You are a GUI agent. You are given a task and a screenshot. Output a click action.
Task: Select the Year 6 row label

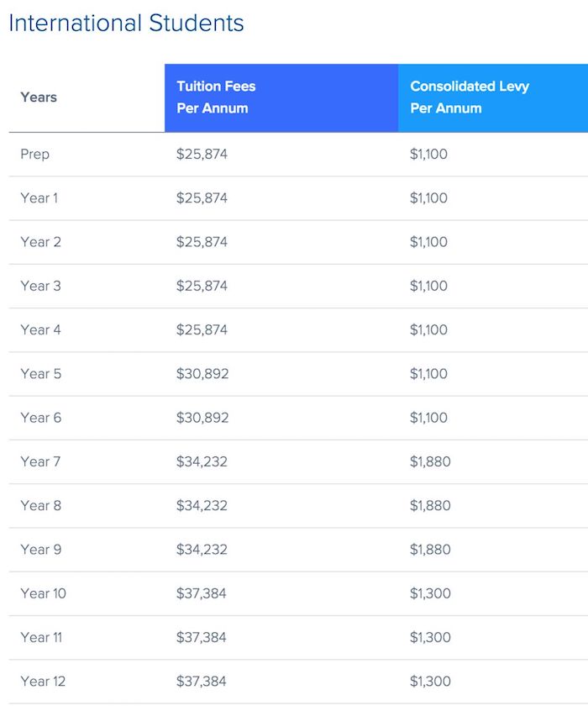(x=40, y=418)
